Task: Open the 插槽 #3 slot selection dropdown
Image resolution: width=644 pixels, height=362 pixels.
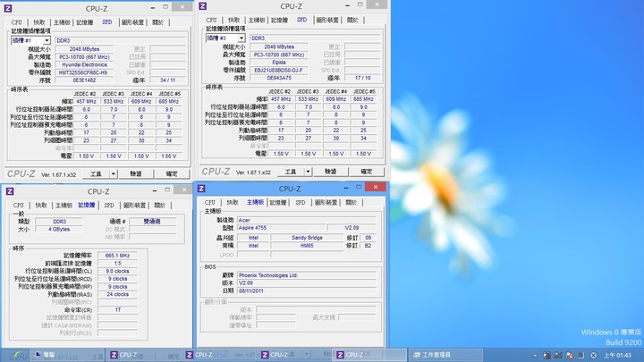Action: 241,38
